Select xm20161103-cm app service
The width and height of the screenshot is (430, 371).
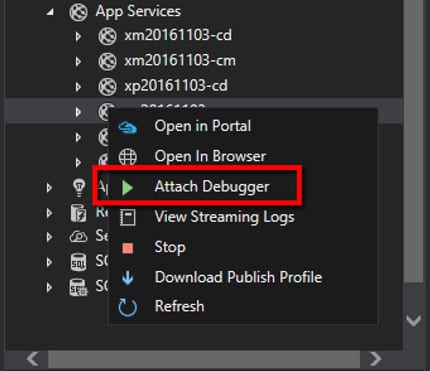point(180,60)
